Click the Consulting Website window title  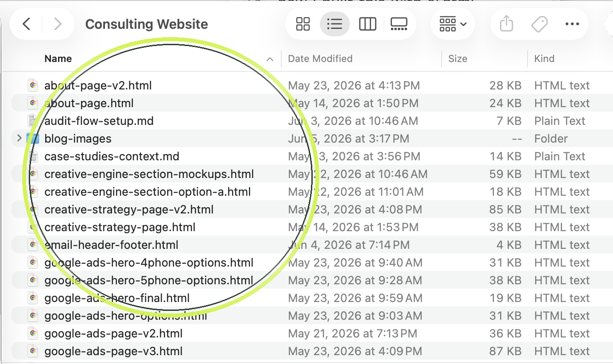147,24
